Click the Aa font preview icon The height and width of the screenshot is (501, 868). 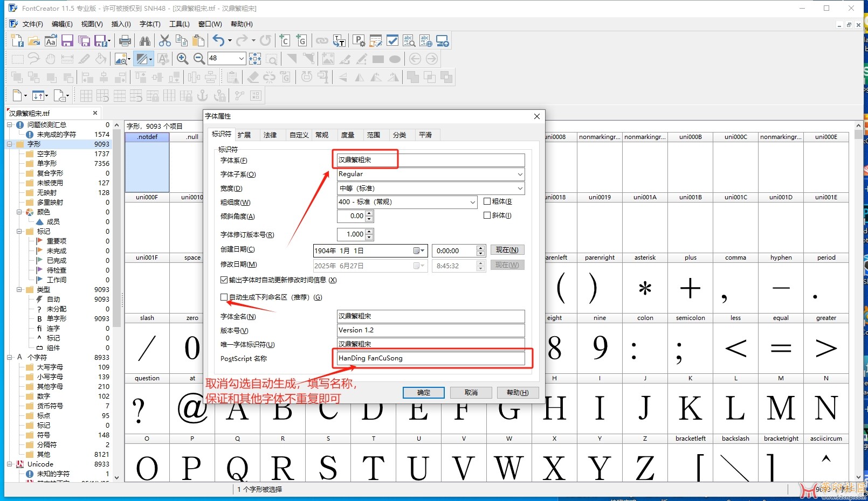point(51,41)
